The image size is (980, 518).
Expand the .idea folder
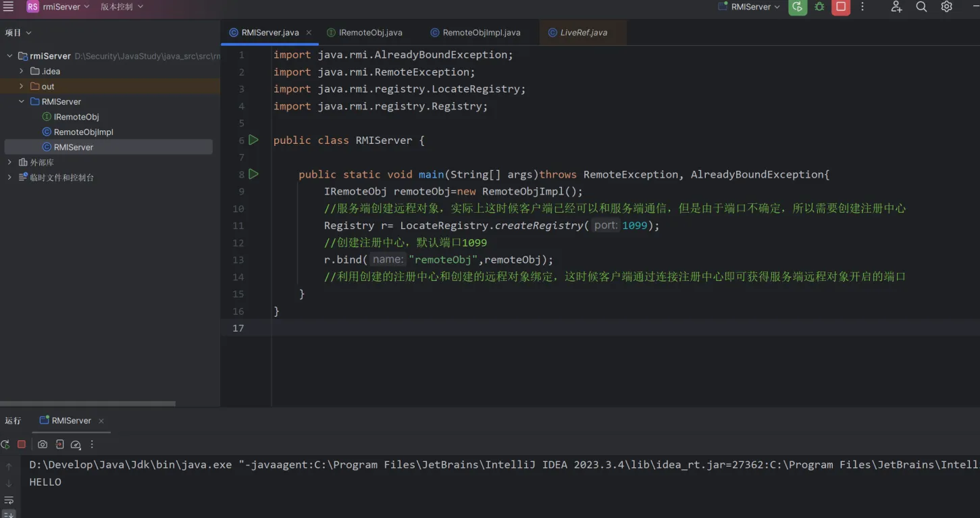coord(21,71)
